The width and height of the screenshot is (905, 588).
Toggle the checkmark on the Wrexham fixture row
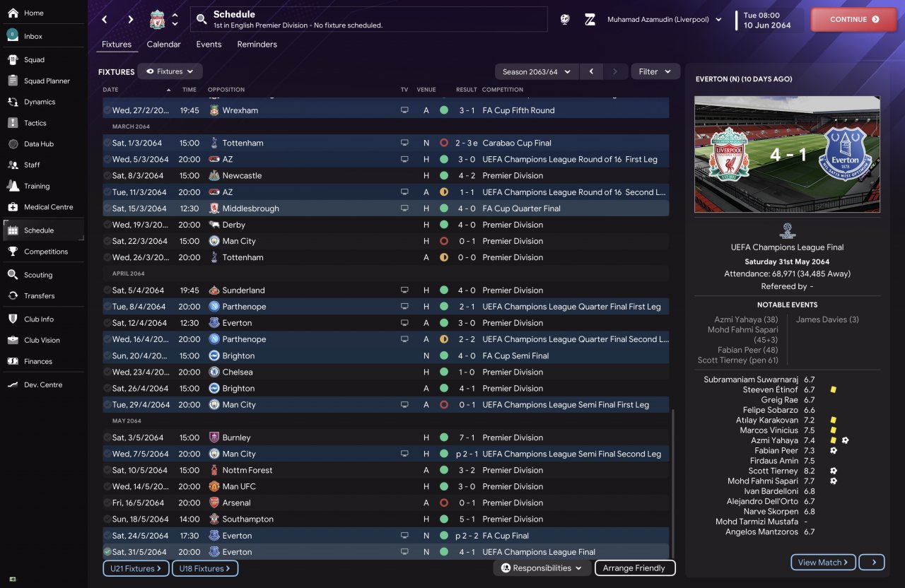tap(107, 110)
